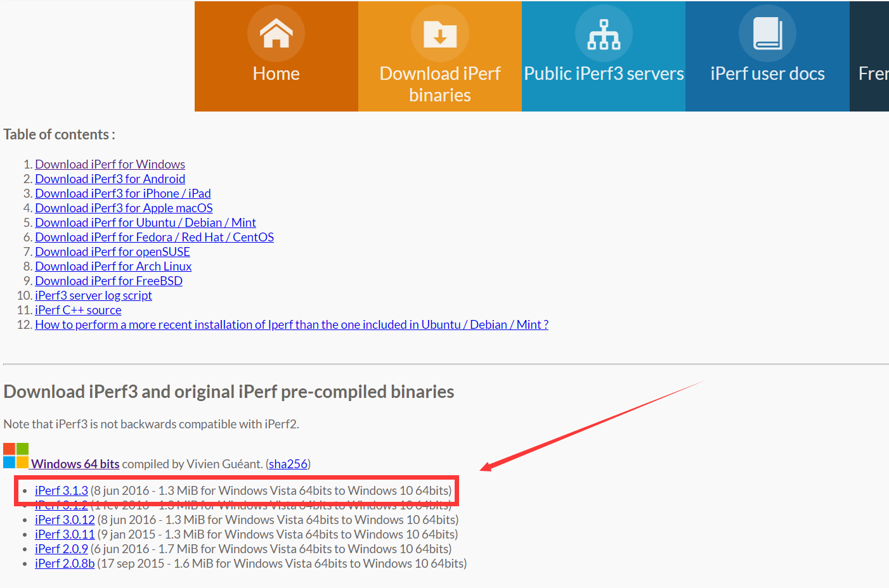Click the "17 sep 2015 - 1.6 MiB" description
Screen dimensions: 889x588
[x=282, y=563]
